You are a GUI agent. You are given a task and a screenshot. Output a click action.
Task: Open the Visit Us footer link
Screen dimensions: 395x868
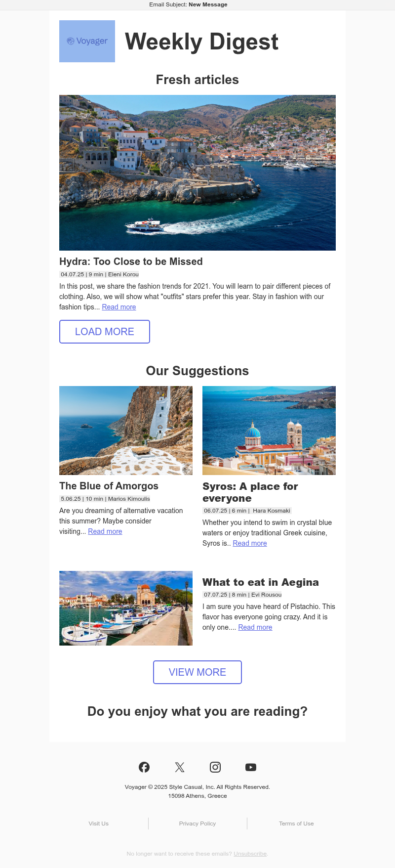click(x=99, y=824)
